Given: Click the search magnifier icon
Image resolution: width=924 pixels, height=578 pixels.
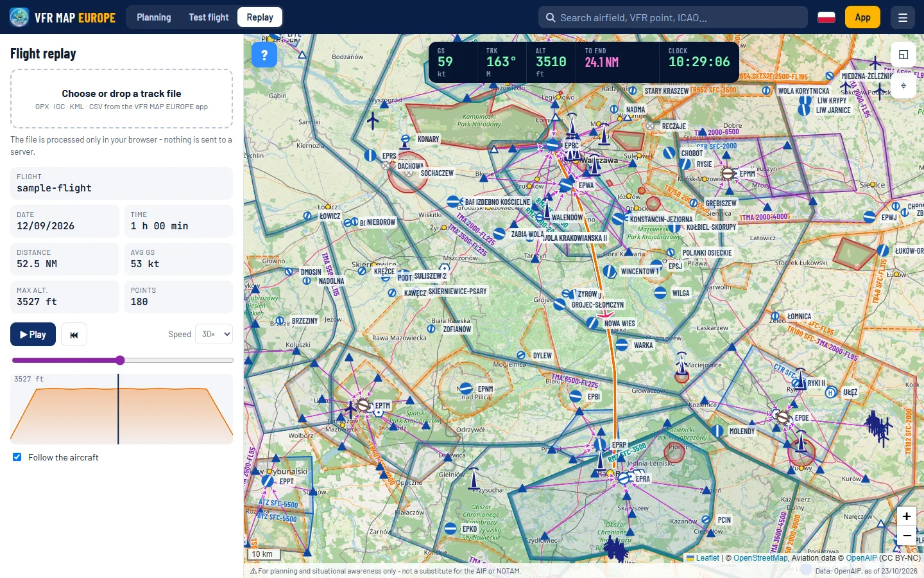Looking at the screenshot, I should (551, 17).
